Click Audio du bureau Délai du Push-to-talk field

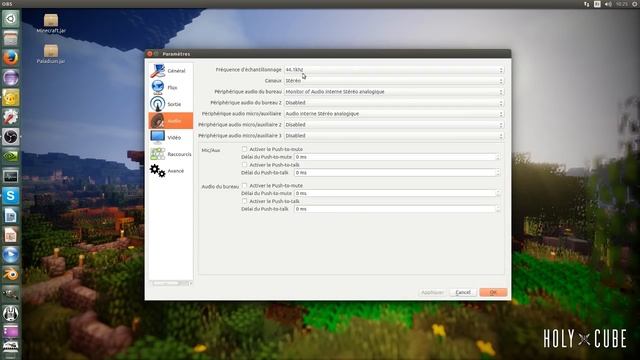397,209
